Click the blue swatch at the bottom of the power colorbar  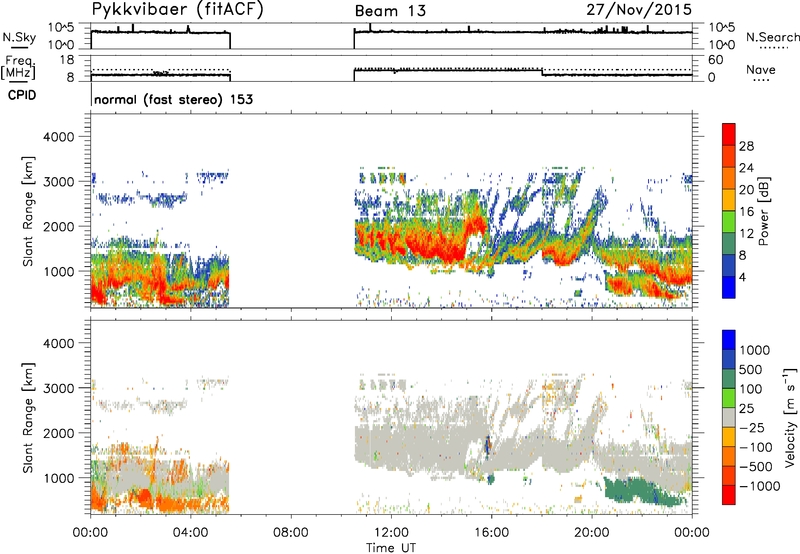pos(729,287)
